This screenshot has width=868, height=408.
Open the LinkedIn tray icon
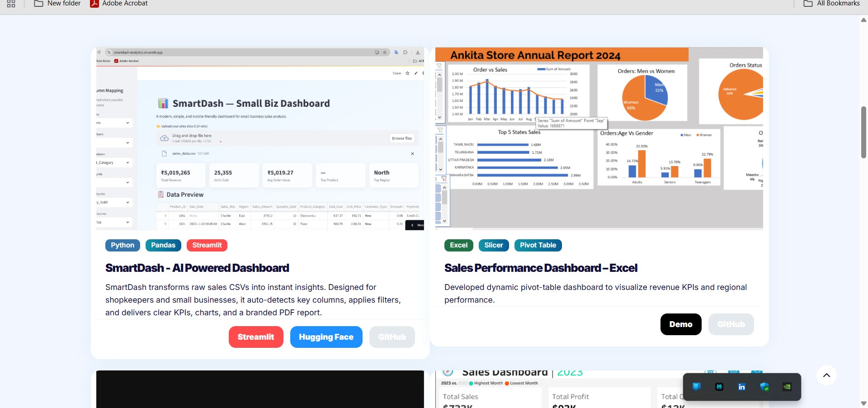click(741, 387)
